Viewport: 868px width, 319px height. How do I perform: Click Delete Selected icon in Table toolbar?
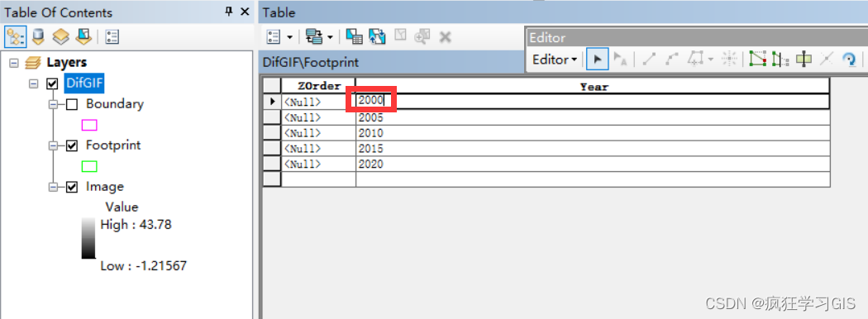[x=445, y=37]
